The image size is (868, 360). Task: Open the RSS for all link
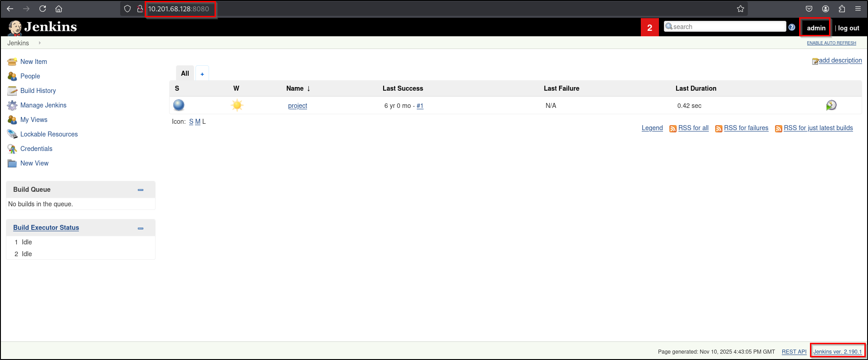point(693,128)
